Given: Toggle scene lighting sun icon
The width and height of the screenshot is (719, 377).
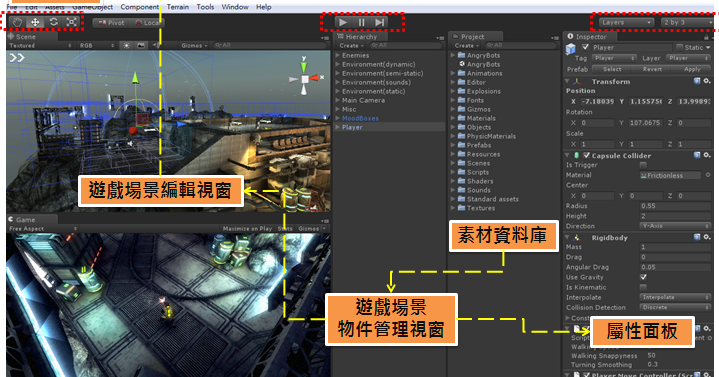Looking at the screenshot, I should pos(126,45).
